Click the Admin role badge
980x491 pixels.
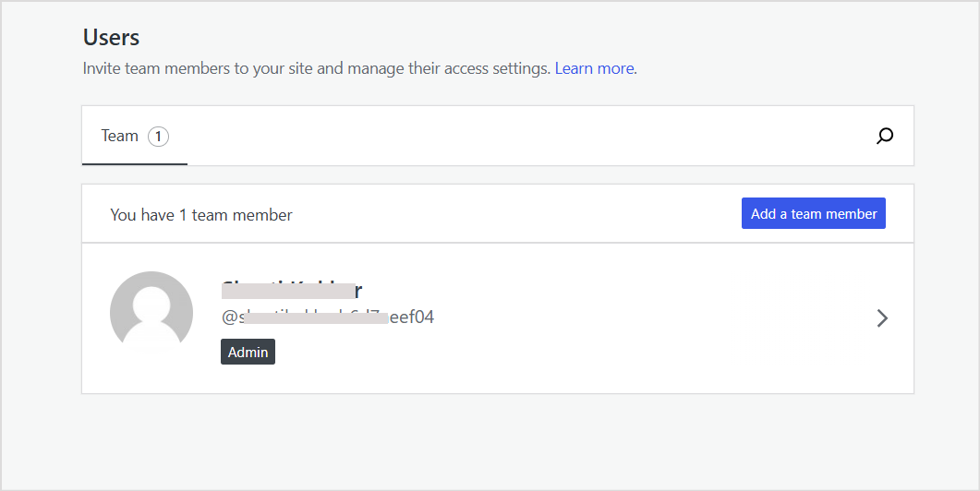[248, 352]
